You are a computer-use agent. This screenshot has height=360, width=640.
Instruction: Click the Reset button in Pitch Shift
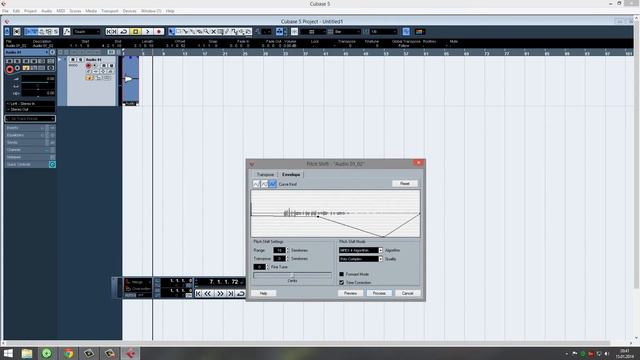404,184
